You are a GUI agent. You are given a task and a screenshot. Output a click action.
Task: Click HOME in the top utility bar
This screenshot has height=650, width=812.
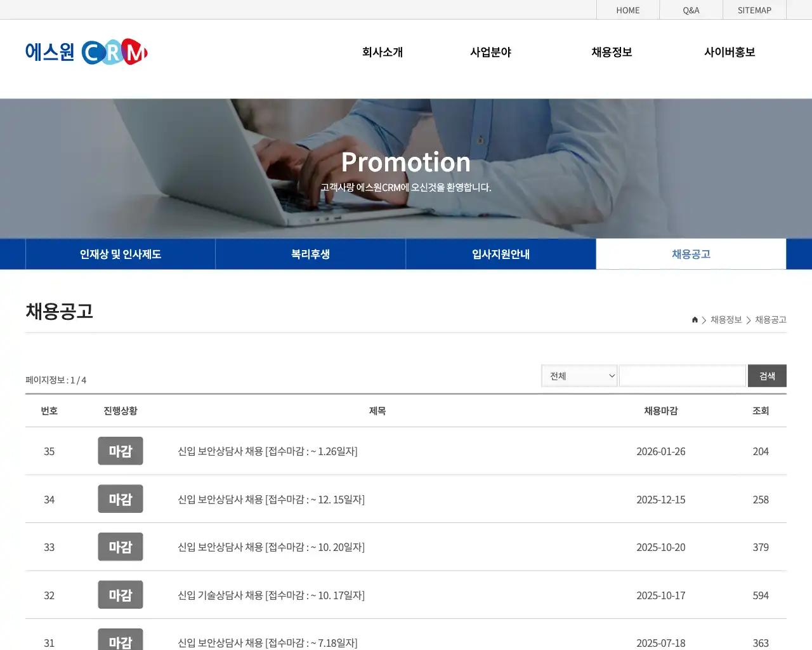[x=628, y=10]
